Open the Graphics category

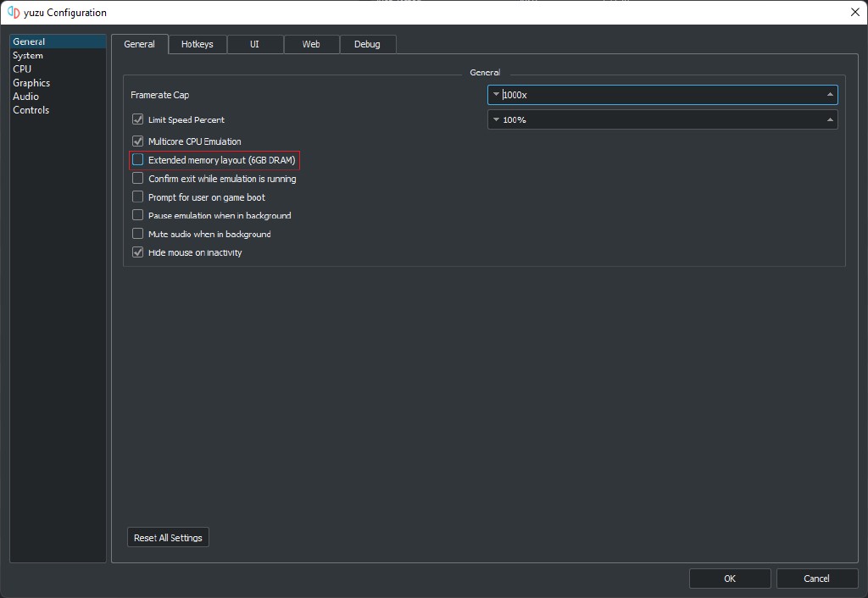pyautogui.click(x=58, y=83)
